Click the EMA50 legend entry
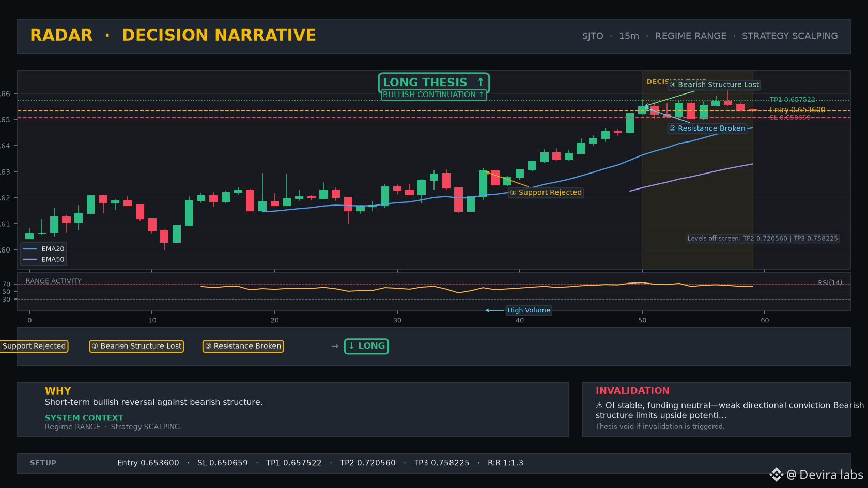 coord(43,260)
